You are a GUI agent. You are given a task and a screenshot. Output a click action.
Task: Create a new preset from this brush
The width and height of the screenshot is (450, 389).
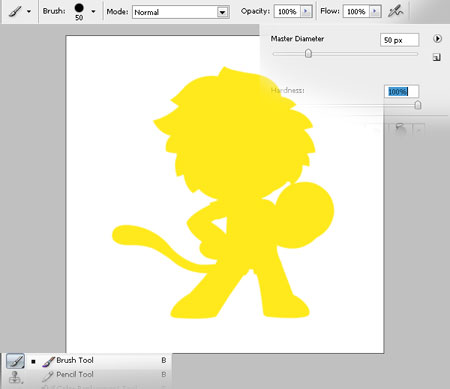click(x=437, y=57)
